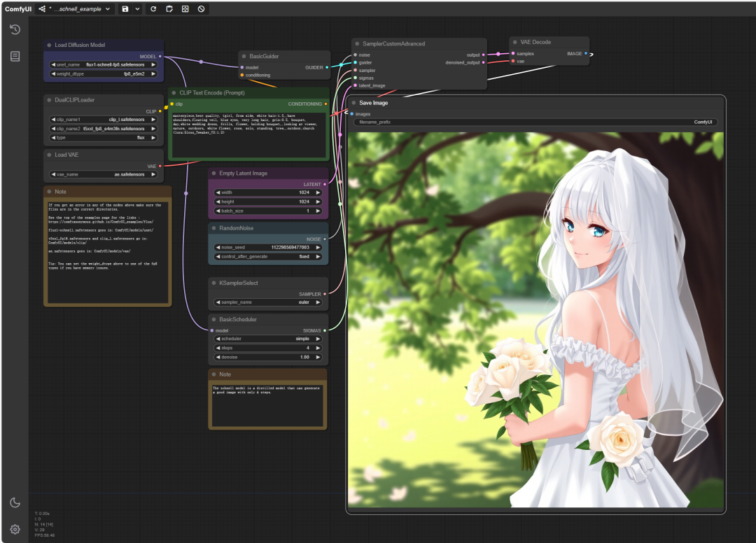Select the Save Image node title bar
The width and height of the screenshot is (756, 543).
pyautogui.click(x=535, y=103)
